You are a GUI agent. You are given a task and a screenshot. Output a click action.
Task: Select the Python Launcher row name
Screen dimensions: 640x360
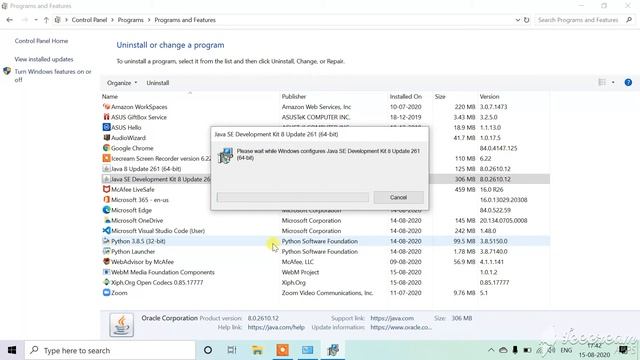pos(133,251)
